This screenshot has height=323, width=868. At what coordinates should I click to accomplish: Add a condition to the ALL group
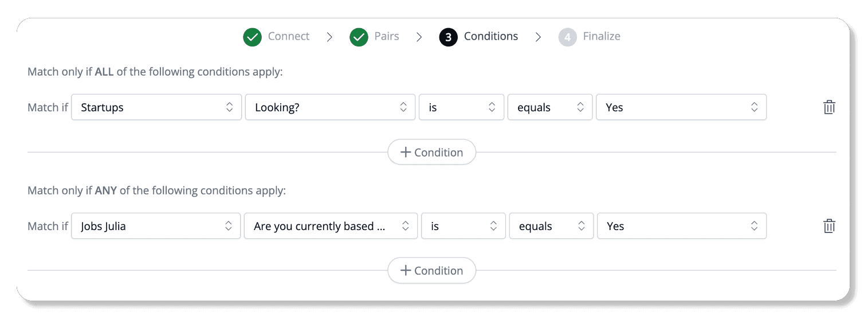(432, 152)
